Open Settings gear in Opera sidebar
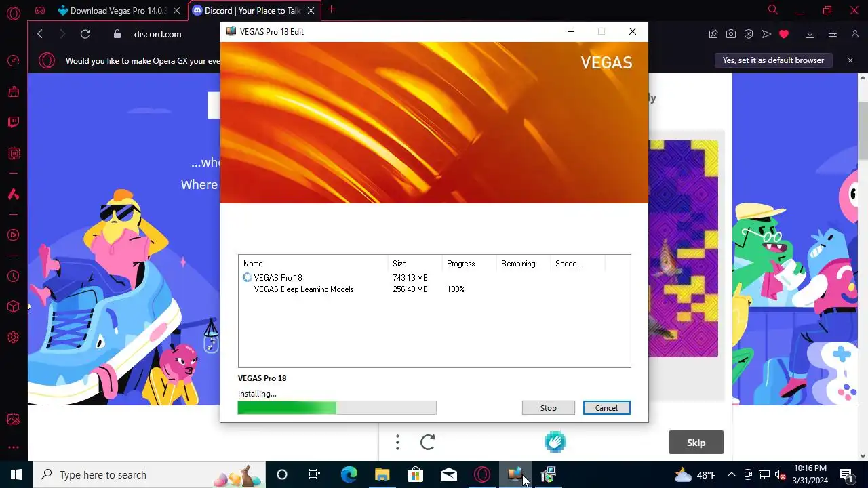Image resolution: width=868 pixels, height=488 pixels. [x=14, y=338]
